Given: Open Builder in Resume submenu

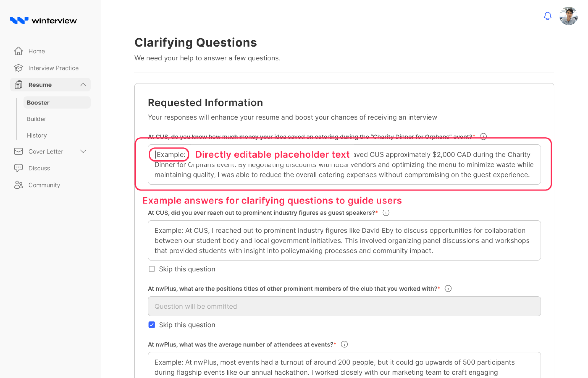Looking at the screenshot, I should tap(36, 119).
